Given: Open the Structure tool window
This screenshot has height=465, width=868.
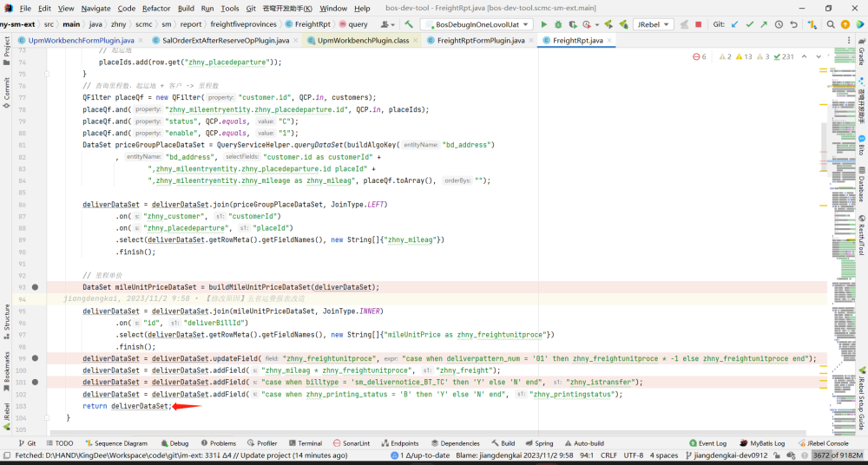Looking at the screenshot, I should (7, 321).
